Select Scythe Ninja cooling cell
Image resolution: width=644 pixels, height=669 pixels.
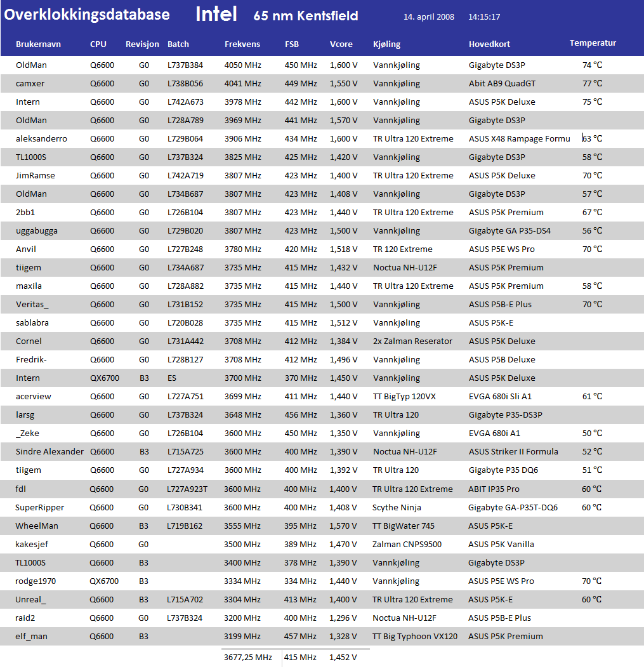(397, 508)
